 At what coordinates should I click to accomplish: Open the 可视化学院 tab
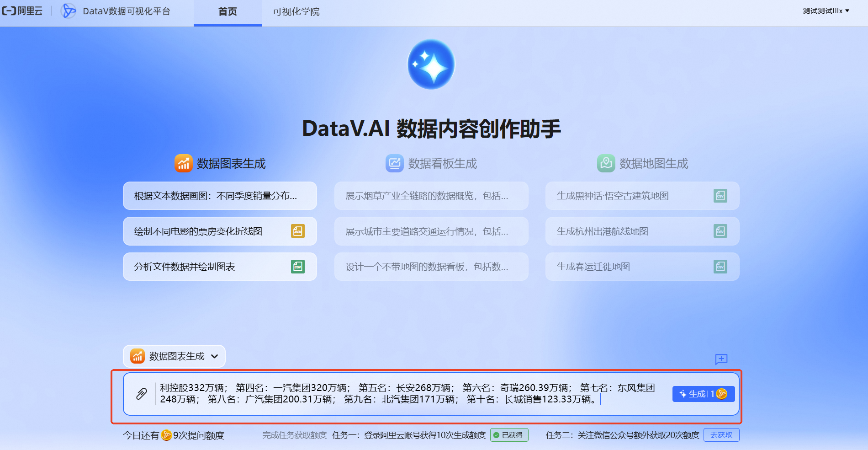(296, 12)
